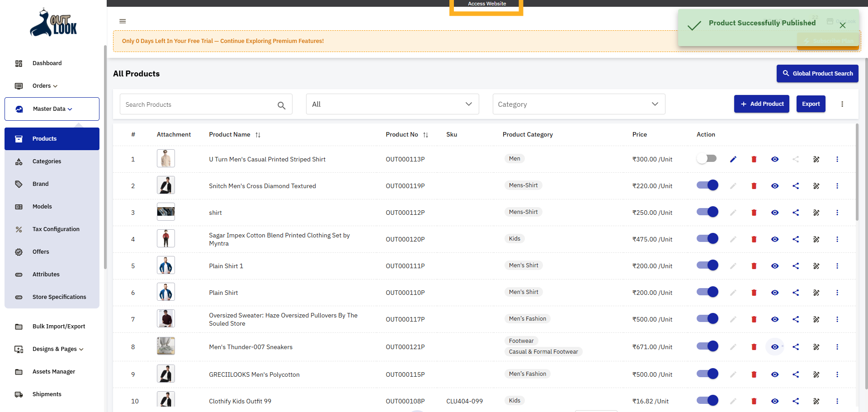This screenshot has width=868, height=412.
Task: Open the kebab menu beside Export
Action: 842,104
